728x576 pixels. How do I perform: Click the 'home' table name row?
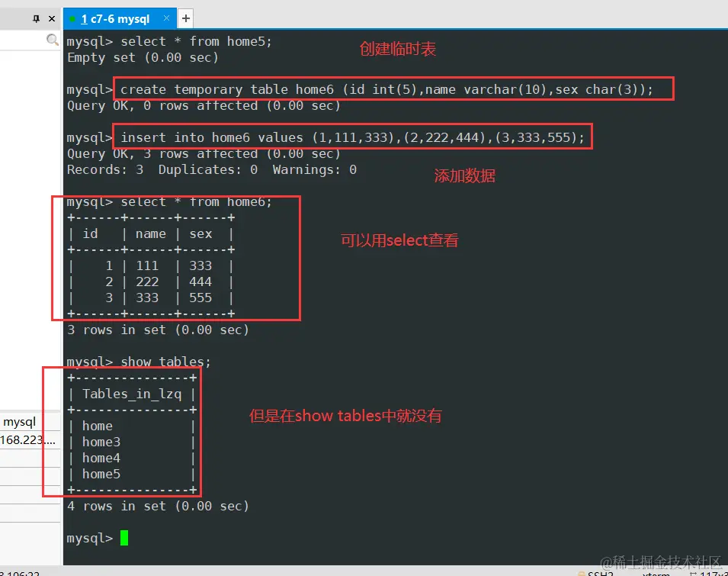tap(98, 426)
